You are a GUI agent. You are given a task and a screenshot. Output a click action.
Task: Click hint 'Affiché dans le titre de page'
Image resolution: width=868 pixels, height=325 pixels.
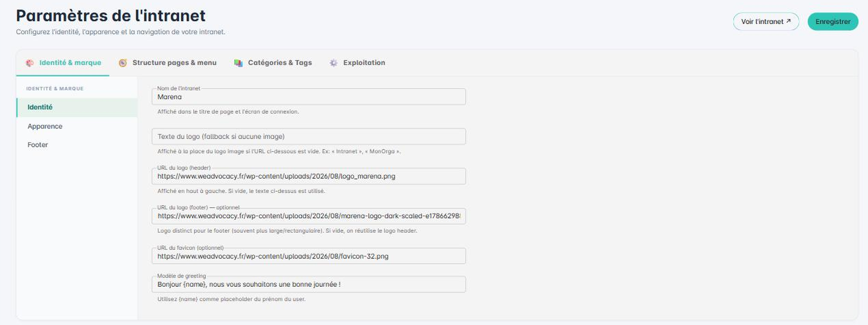[x=228, y=112]
